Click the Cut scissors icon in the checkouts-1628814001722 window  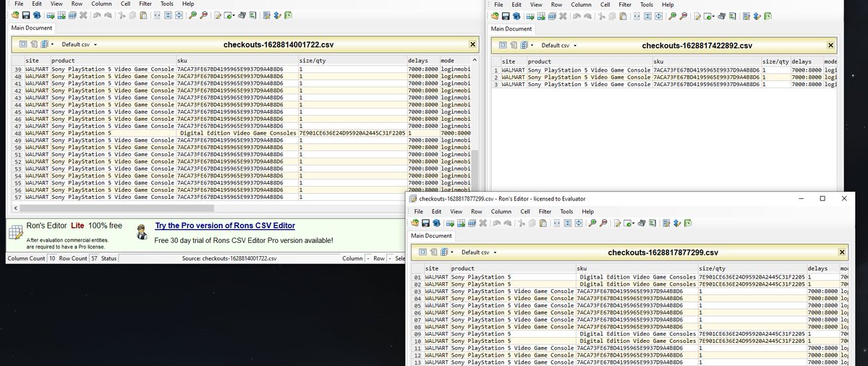pos(122,15)
